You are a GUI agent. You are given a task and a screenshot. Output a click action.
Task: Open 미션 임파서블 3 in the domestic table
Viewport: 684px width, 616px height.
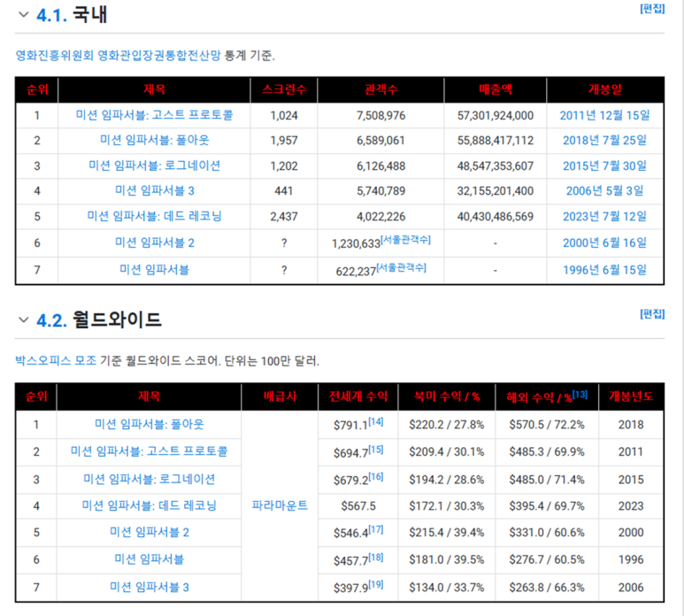[155, 190]
